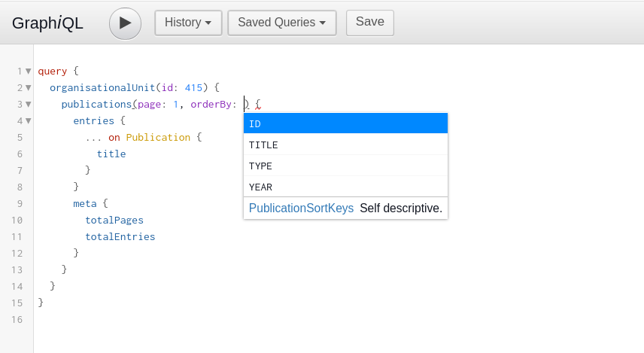
Task: Click the 'totalEntries' field
Action: coord(120,236)
